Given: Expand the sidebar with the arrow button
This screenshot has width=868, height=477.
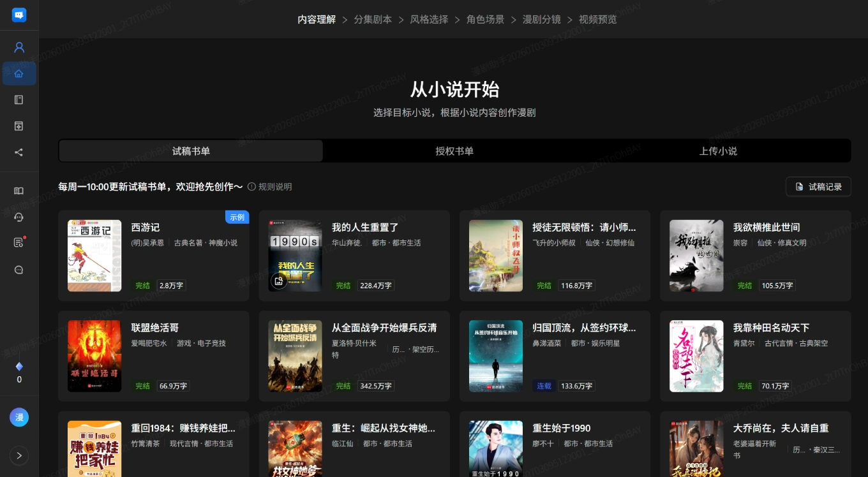Looking at the screenshot, I should [x=19, y=455].
